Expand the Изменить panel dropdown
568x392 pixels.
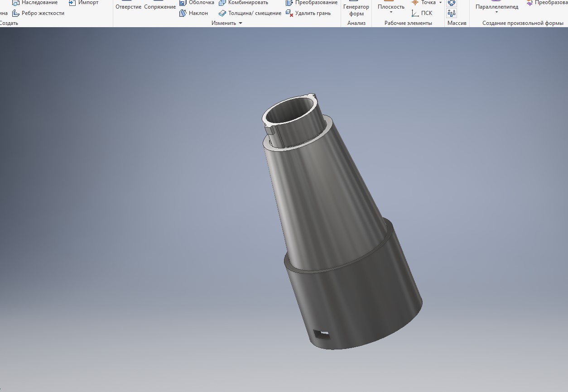241,23
